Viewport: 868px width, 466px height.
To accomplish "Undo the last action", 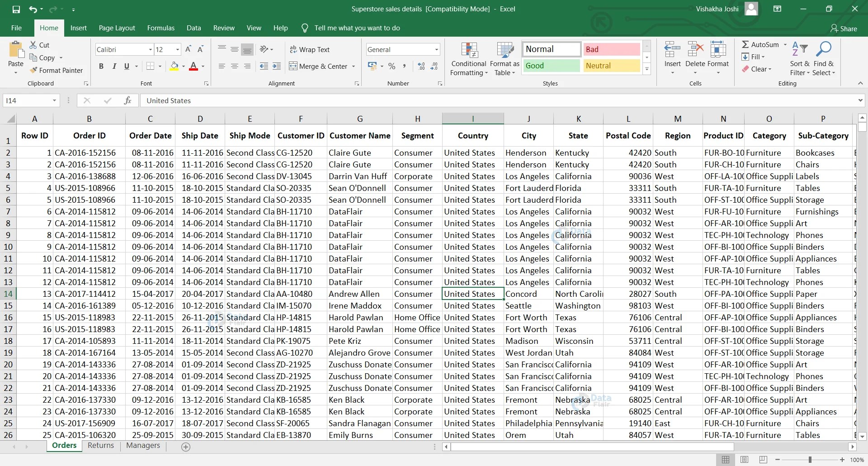I will (x=33, y=9).
